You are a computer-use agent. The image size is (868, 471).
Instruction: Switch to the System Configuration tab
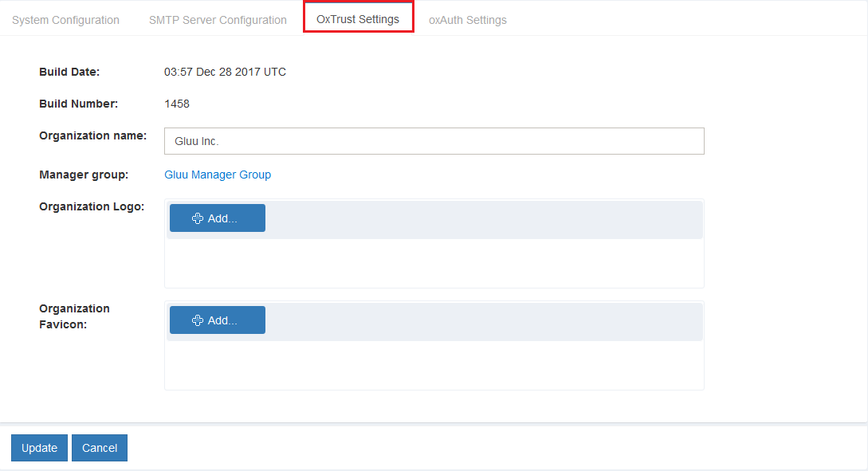pos(65,20)
